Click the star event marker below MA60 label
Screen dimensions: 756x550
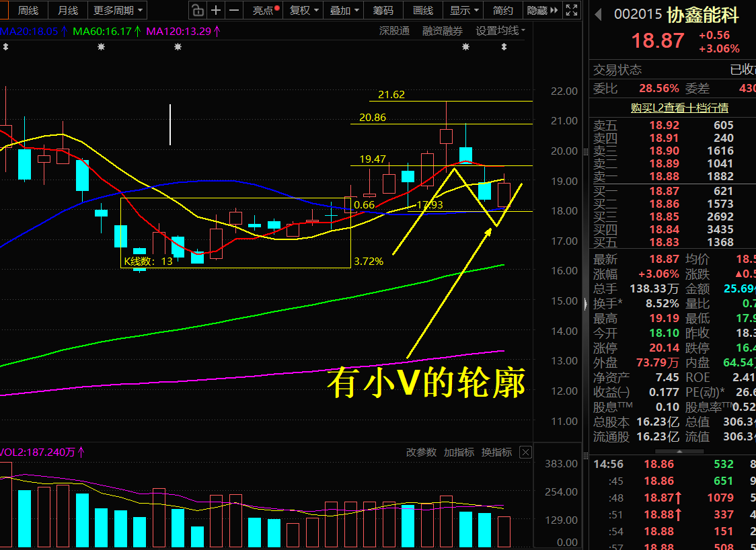click(x=101, y=47)
